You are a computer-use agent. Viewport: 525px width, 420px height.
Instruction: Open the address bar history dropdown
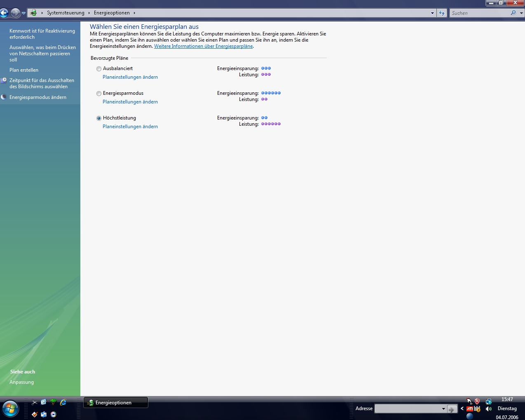coord(432,13)
